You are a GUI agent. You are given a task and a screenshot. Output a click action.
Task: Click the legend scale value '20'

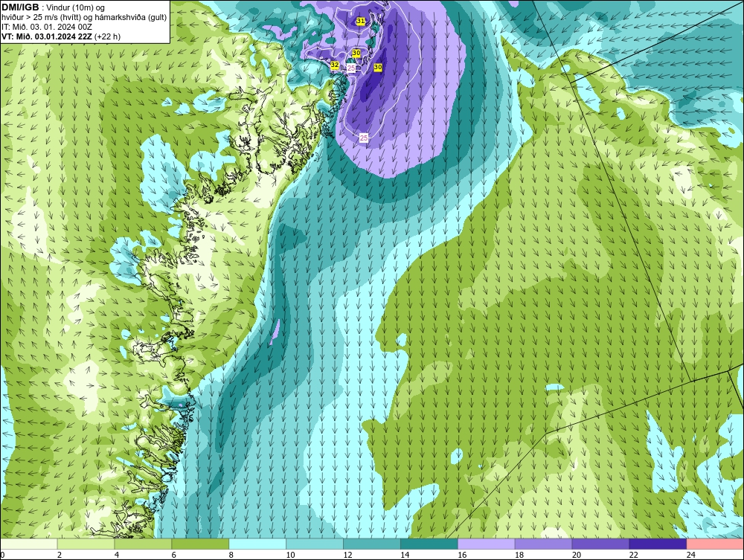click(x=577, y=555)
